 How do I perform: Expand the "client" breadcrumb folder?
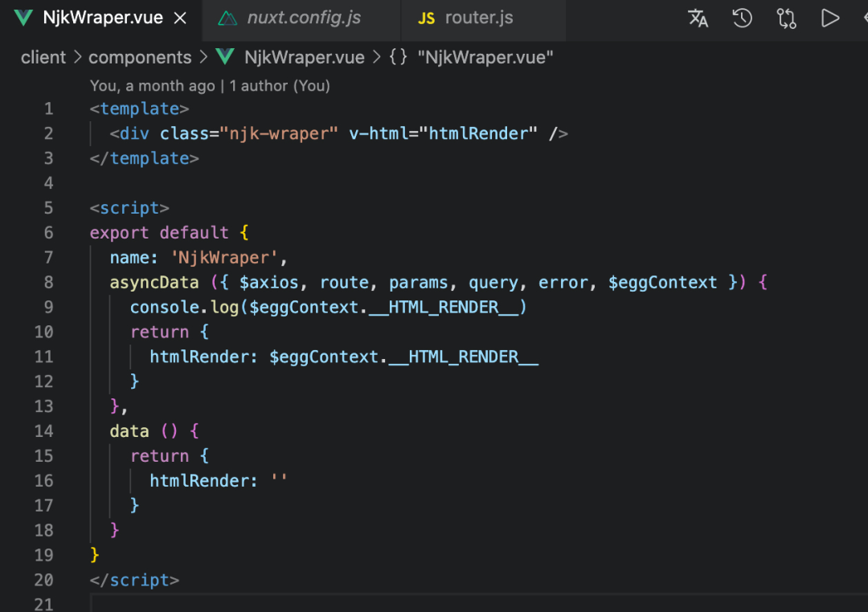point(43,58)
